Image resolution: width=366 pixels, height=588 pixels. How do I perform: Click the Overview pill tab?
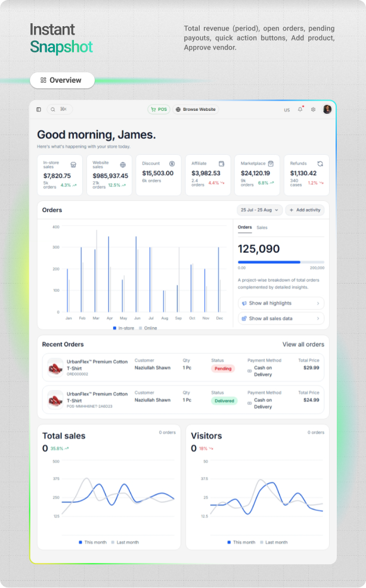point(62,80)
